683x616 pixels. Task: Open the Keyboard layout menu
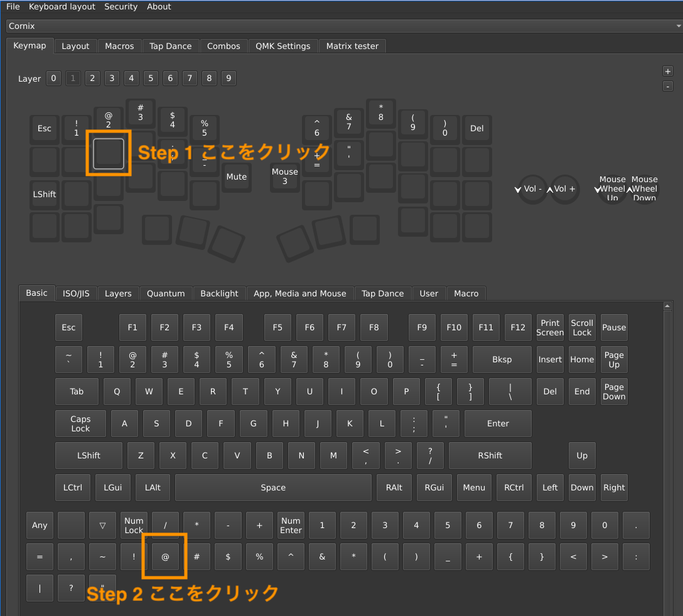point(62,6)
